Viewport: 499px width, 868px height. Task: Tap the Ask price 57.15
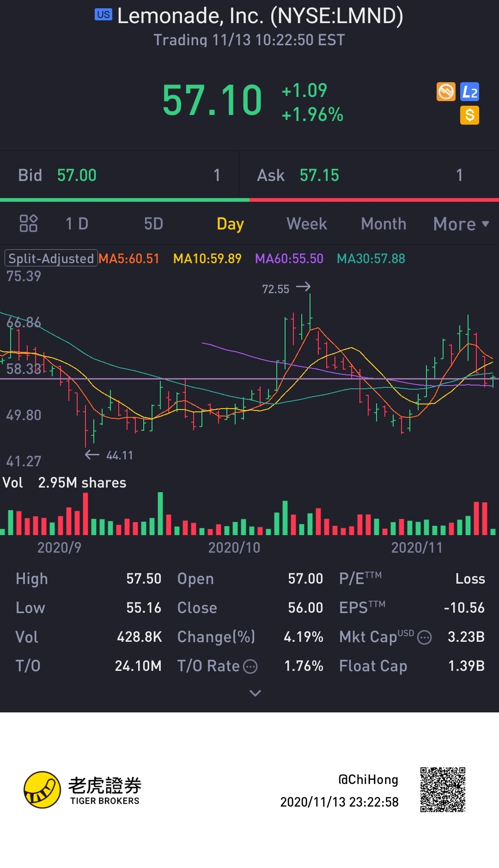pos(319,175)
